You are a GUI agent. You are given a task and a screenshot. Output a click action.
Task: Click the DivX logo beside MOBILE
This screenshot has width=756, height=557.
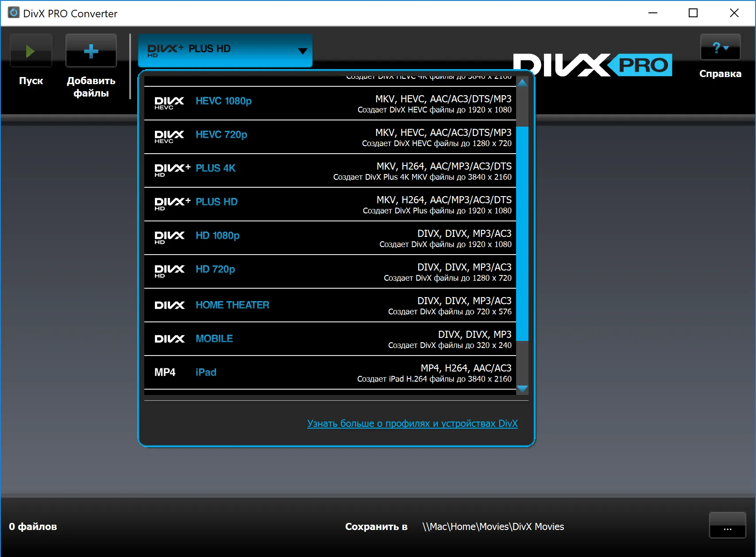(x=169, y=339)
